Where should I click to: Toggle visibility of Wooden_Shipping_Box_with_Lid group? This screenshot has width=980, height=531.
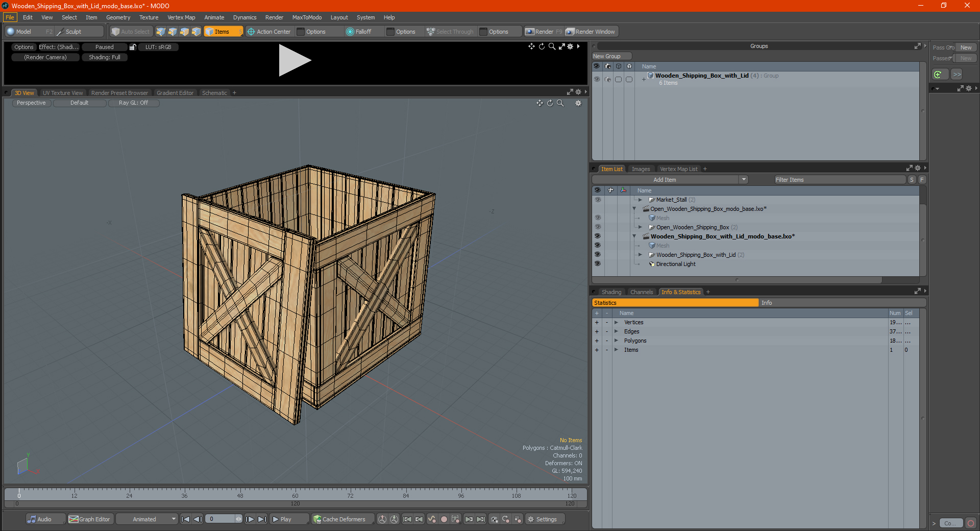coord(597,79)
